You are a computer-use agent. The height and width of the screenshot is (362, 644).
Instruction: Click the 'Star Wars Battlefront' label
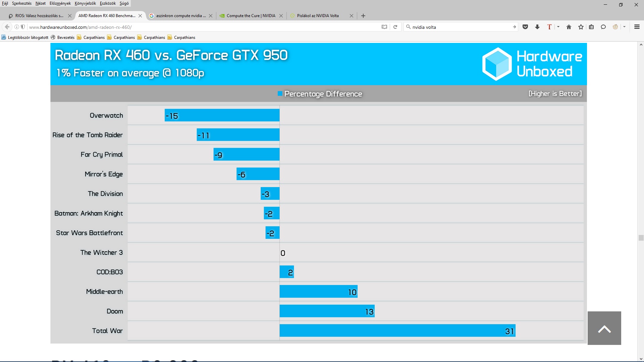pyautogui.click(x=89, y=233)
